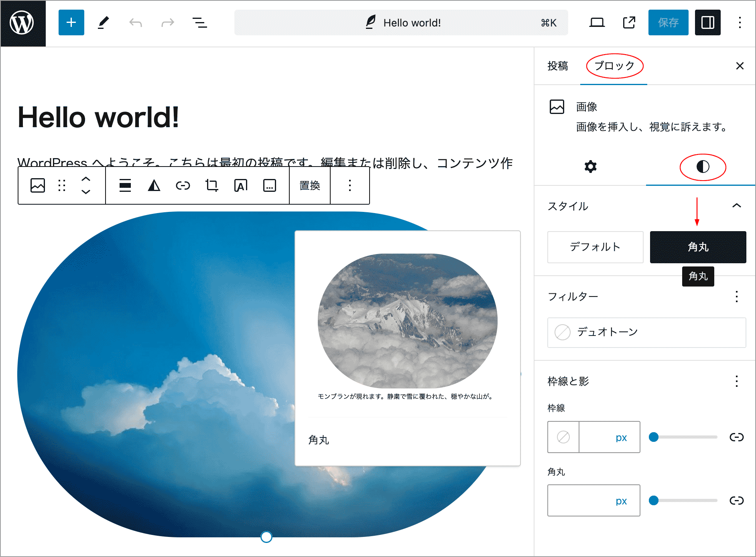Click the insert link icon in toolbar
This screenshot has height=557, width=756.
[x=183, y=185]
